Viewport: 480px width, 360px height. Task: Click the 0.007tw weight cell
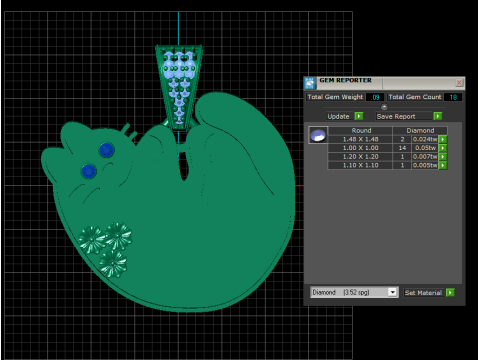pos(425,157)
